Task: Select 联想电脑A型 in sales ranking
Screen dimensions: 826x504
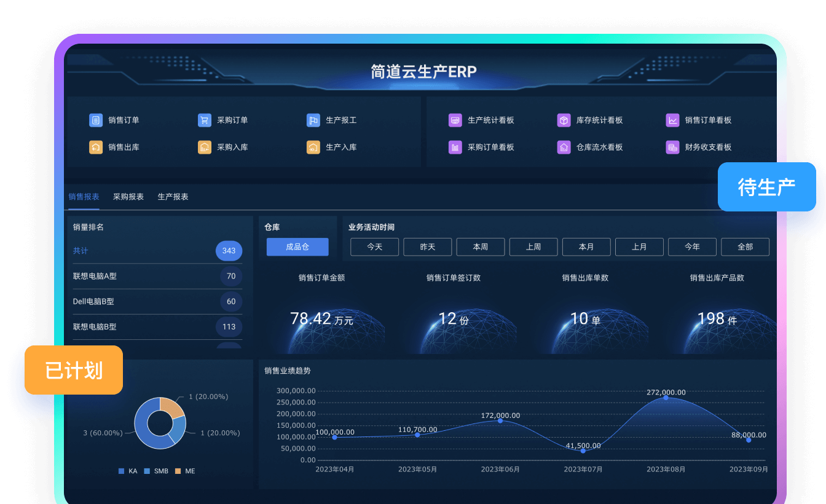Action: 95,277
